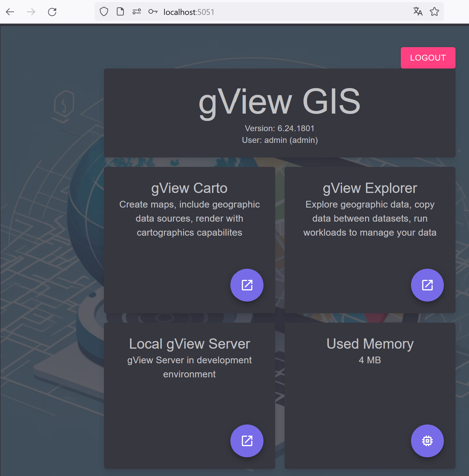Reload the page with refresh icon
The height and width of the screenshot is (476, 469).
coord(52,12)
